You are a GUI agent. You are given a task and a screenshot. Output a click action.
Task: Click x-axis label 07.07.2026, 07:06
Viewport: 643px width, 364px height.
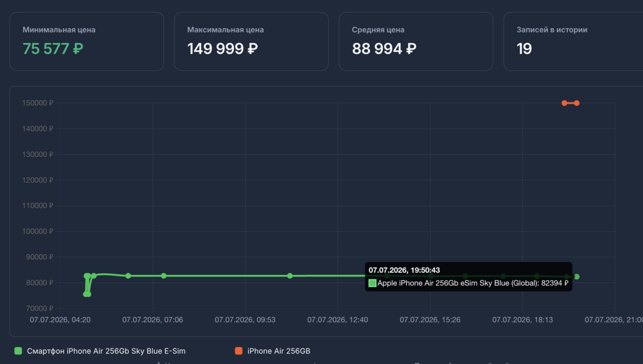click(x=153, y=320)
